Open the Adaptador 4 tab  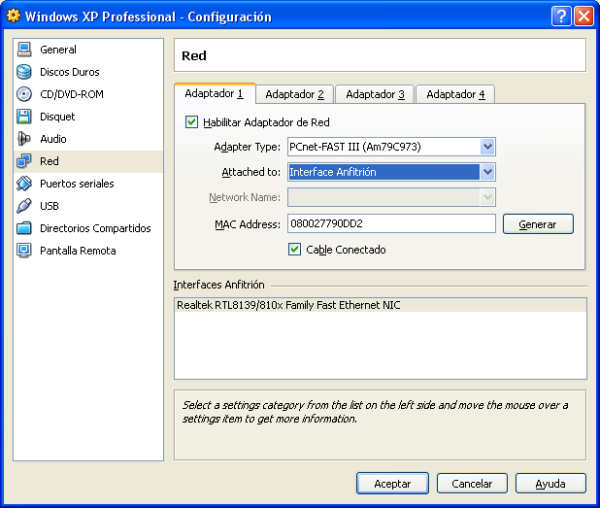pos(455,94)
